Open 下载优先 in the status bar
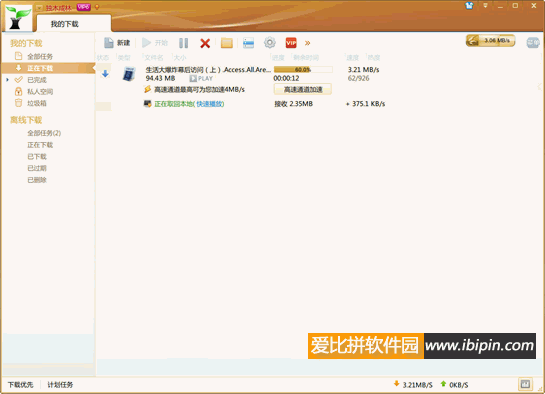545x394 pixels. tap(21, 385)
